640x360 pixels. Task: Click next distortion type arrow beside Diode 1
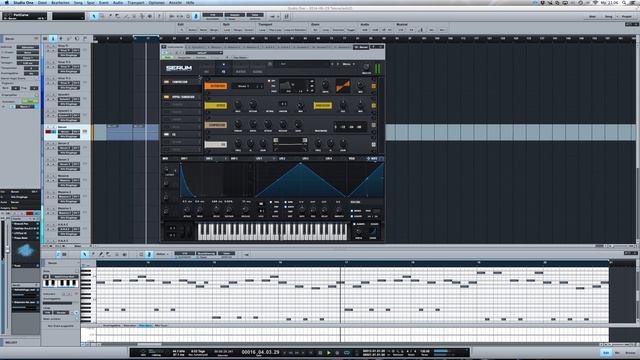[x=261, y=86]
